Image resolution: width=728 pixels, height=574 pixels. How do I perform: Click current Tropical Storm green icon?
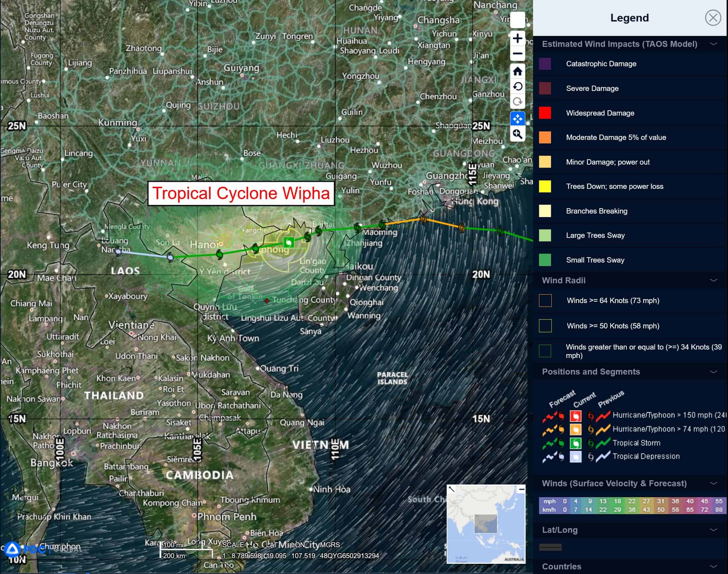pos(575,443)
